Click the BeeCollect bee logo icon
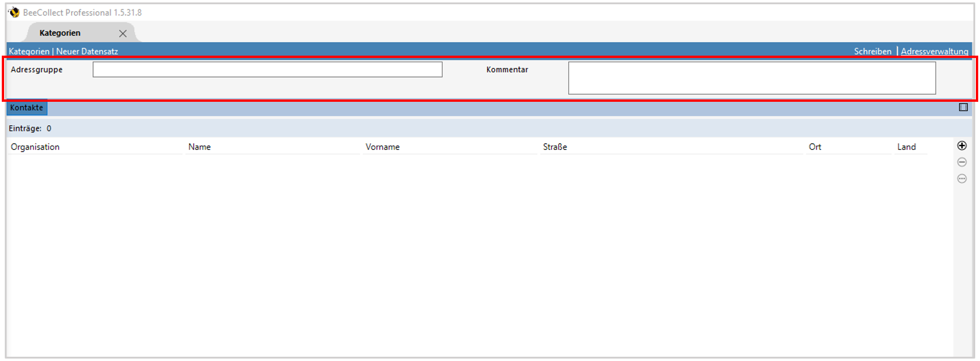This screenshot has width=980, height=361. pos(14,12)
